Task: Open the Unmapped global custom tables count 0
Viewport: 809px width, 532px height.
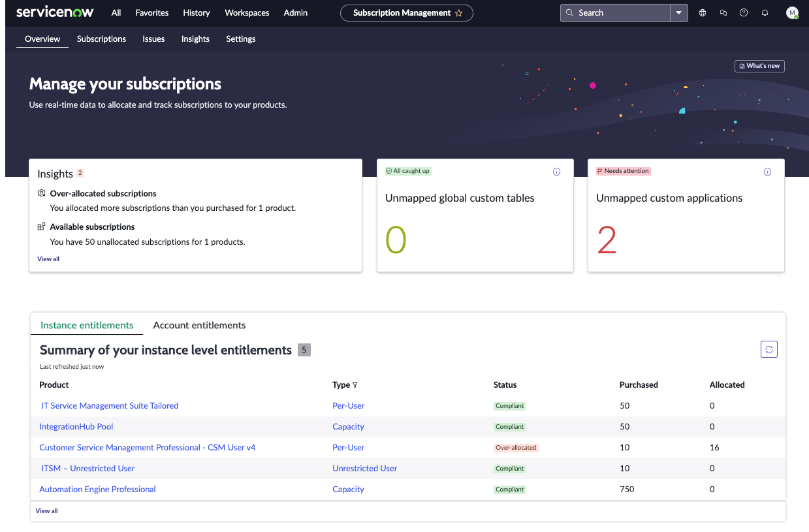Action: [x=396, y=241]
